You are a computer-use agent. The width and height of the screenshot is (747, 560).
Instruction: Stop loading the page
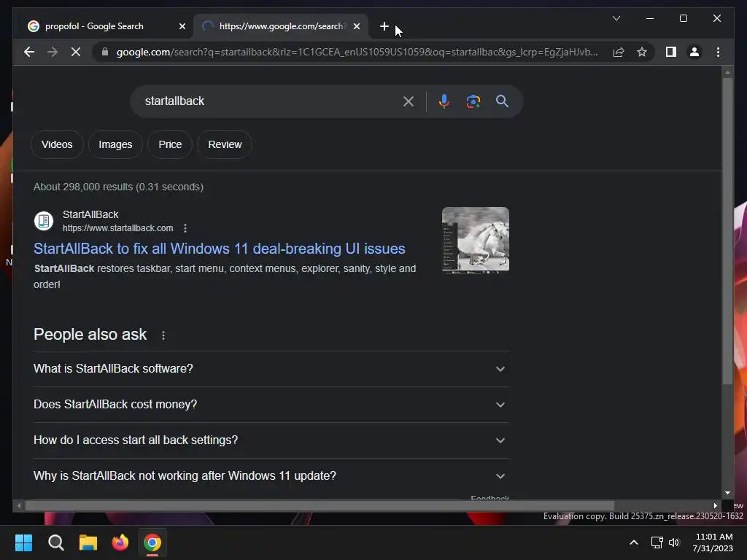(x=76, y=52)
